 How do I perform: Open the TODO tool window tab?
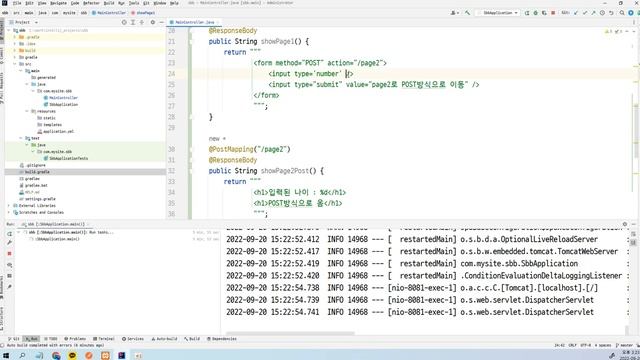click(51, 339)
